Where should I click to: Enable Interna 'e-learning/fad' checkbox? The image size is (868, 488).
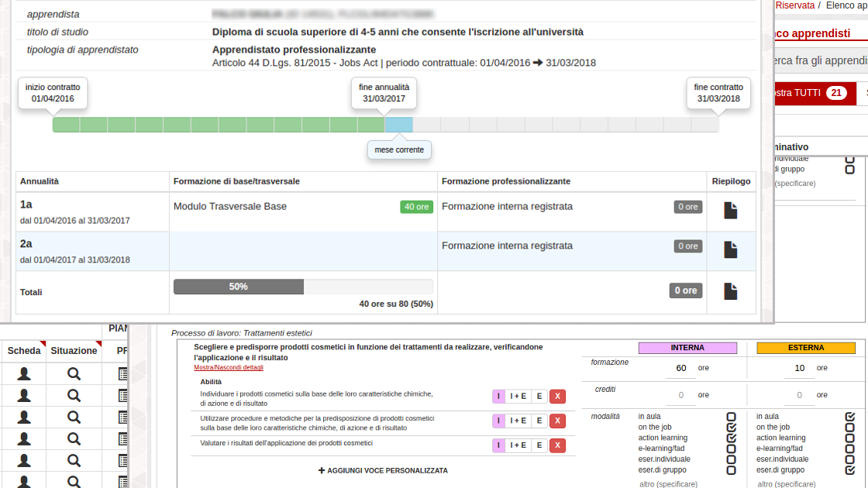click(x=731, y=448)
